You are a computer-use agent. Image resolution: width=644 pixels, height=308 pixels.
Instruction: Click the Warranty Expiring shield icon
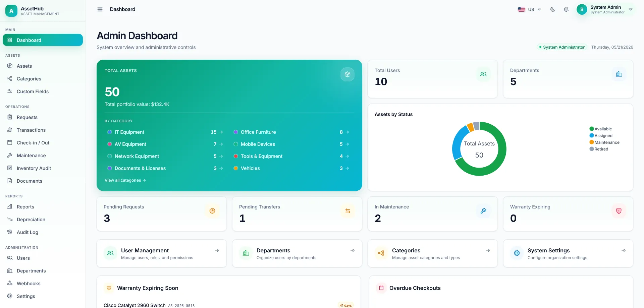click(619, 211)
